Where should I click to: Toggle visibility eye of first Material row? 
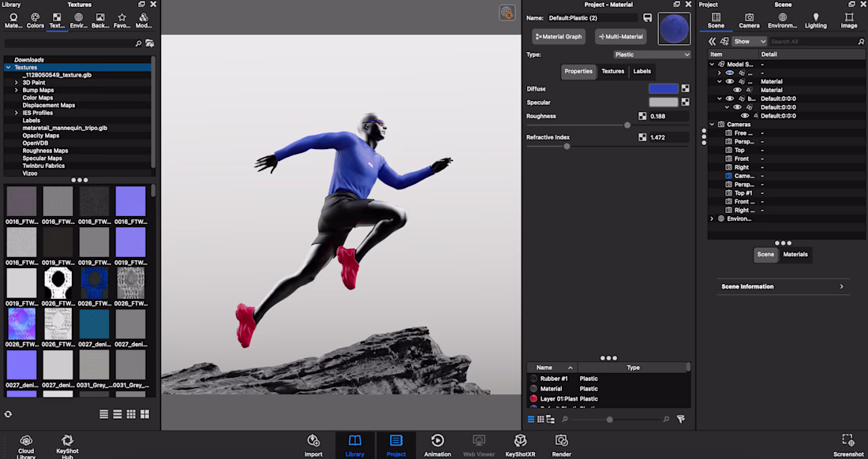(x=729, y=81)
